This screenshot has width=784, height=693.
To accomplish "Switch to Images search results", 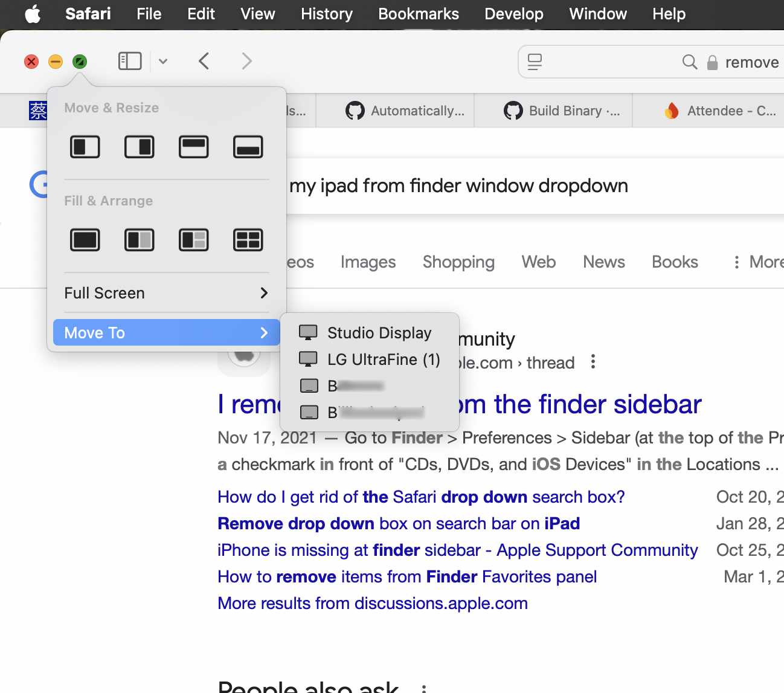I will pyautogui.click(x=368, y=262).
